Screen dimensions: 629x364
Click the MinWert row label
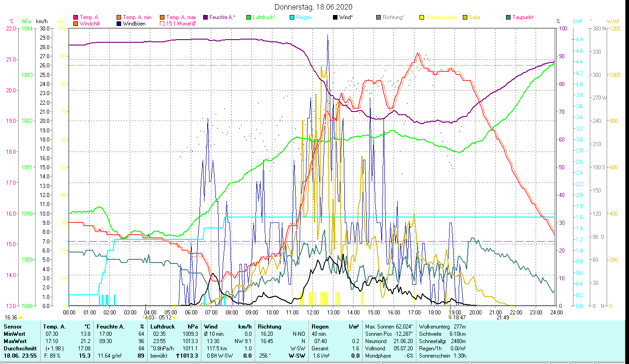point(15,334)
